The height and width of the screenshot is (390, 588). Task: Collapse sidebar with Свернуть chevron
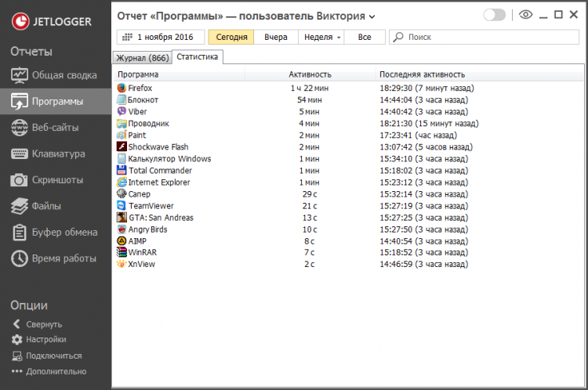click(16, 324)
